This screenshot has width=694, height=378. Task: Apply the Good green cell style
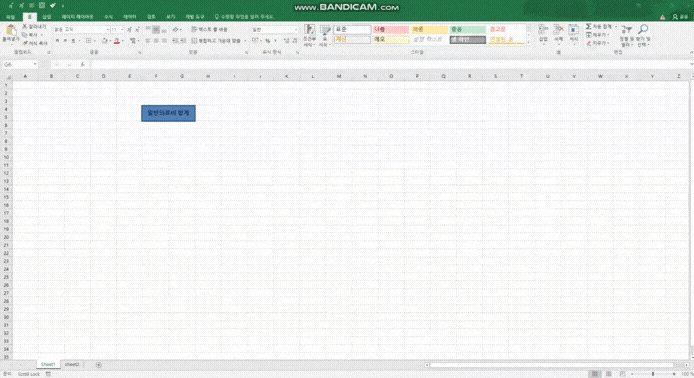(467, 30)
